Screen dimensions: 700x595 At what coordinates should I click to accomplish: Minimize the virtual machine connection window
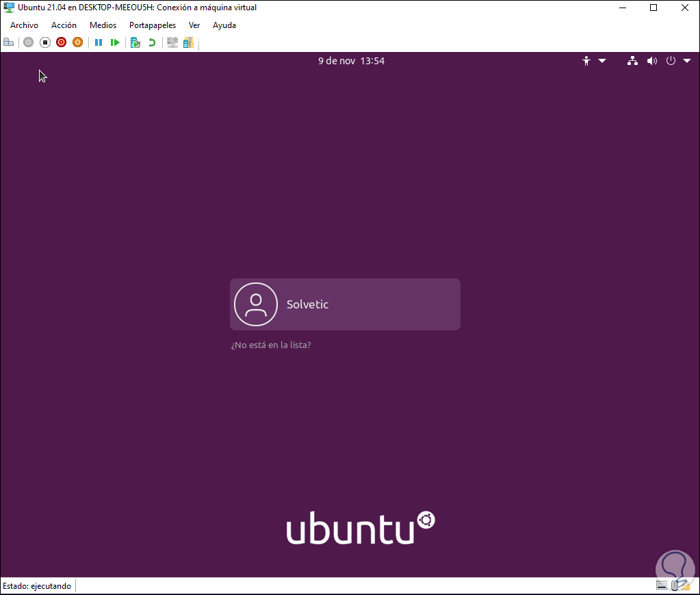[623, 8]
